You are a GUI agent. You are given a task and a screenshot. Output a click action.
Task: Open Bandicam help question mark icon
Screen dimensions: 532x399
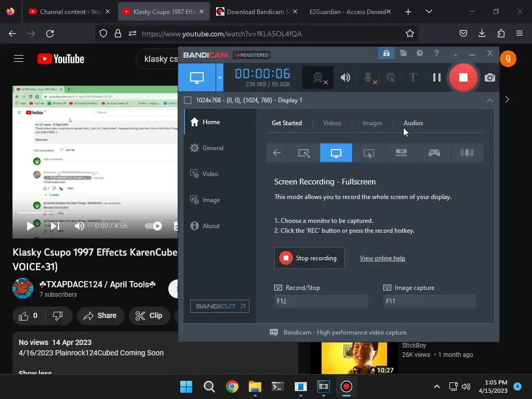(x=436, y=54)
